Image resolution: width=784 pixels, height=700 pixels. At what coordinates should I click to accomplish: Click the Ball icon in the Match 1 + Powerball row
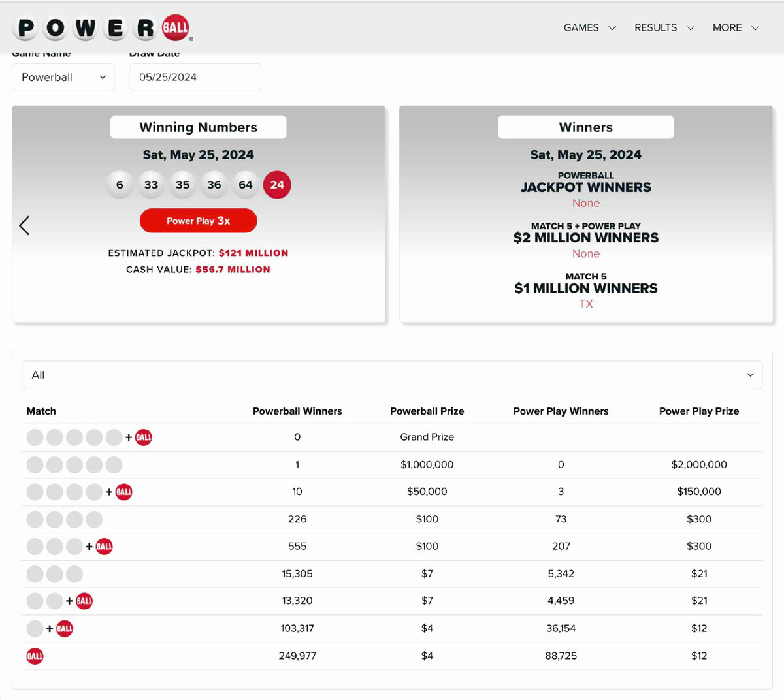pos(64,628)
